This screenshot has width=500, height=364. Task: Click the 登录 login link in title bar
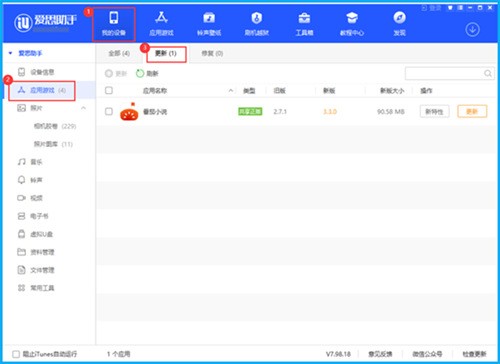[431, 8]
